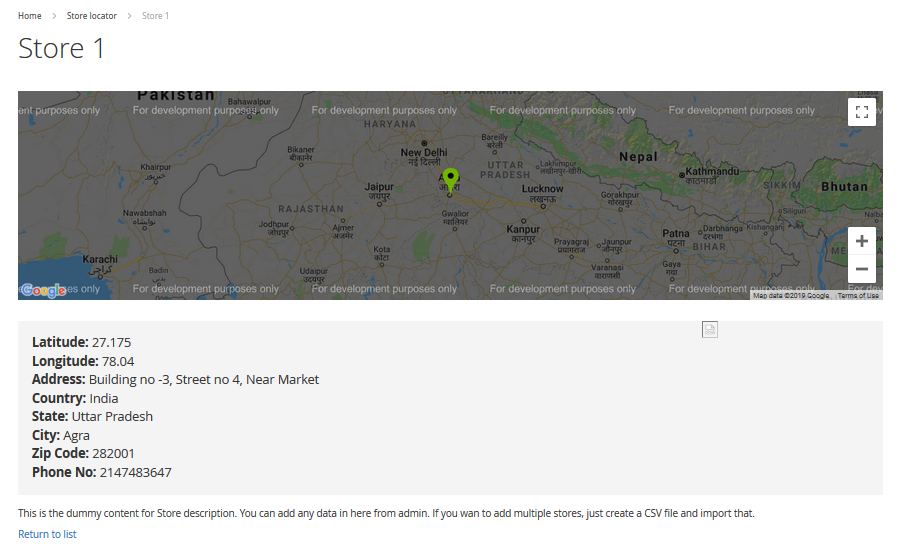
Task: Click the green store location marker
Action: (450, 181)
